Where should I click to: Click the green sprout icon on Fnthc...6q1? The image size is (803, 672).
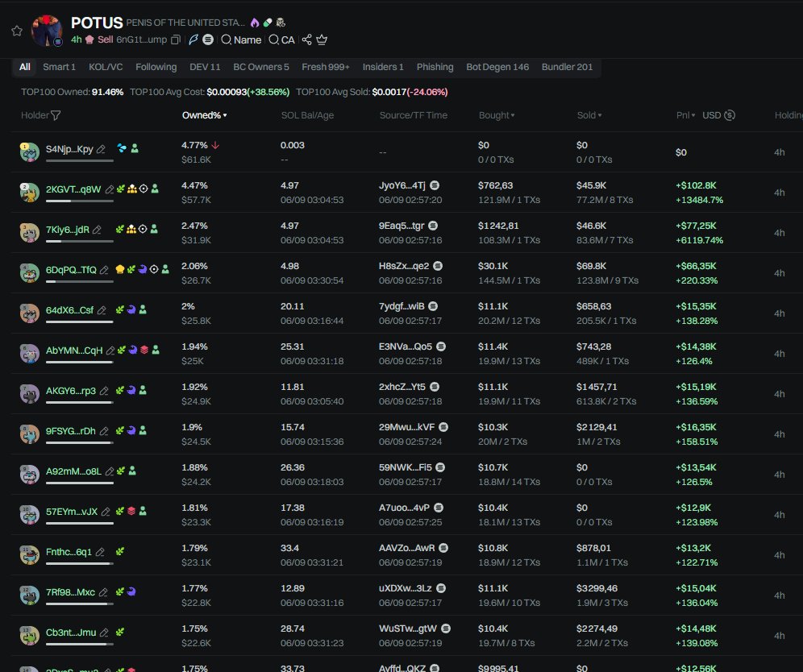click(120, 551)
